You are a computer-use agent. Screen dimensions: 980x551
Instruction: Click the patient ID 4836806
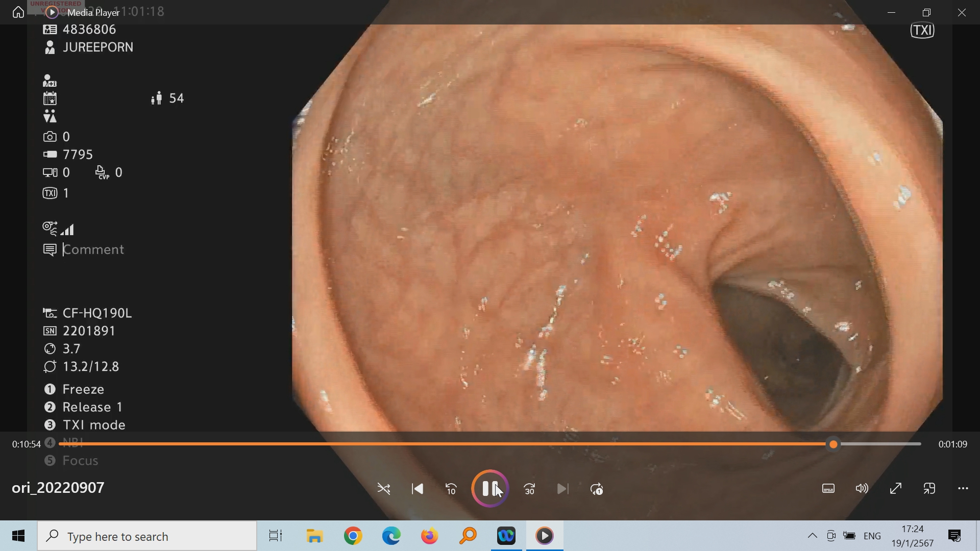(89, 30)
